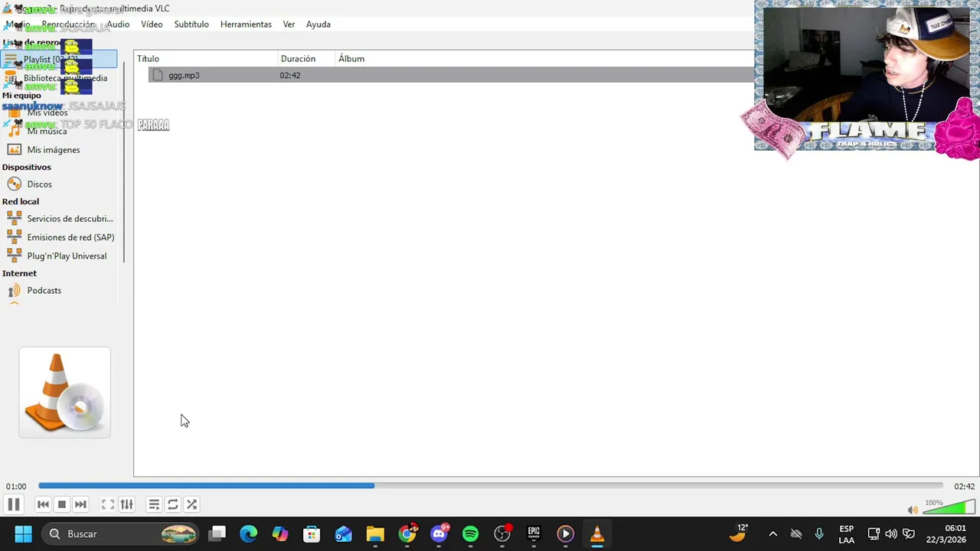
Task: Click the VLC cone album art thumbnail
Action: click(x=64, y=393)
